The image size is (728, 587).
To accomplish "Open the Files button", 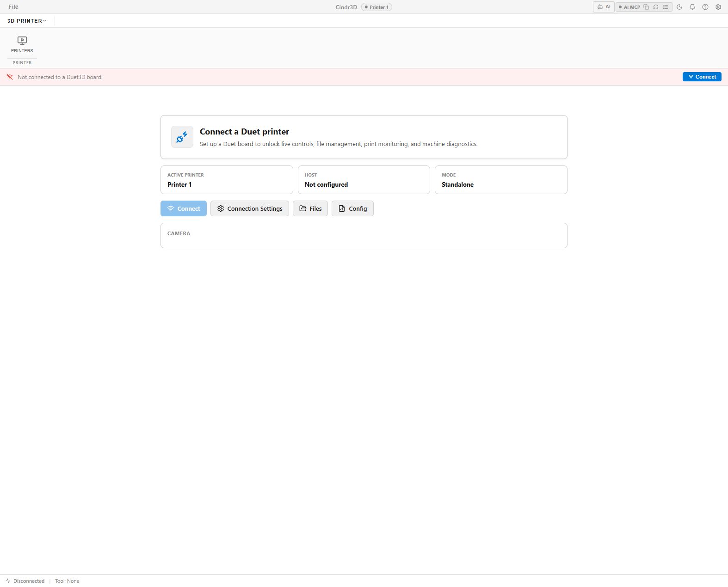I will tap(310, 208).
